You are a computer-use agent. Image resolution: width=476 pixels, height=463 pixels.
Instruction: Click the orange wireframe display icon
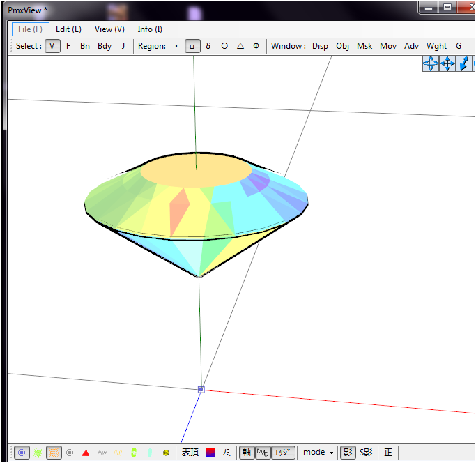(x=54, y=453)
